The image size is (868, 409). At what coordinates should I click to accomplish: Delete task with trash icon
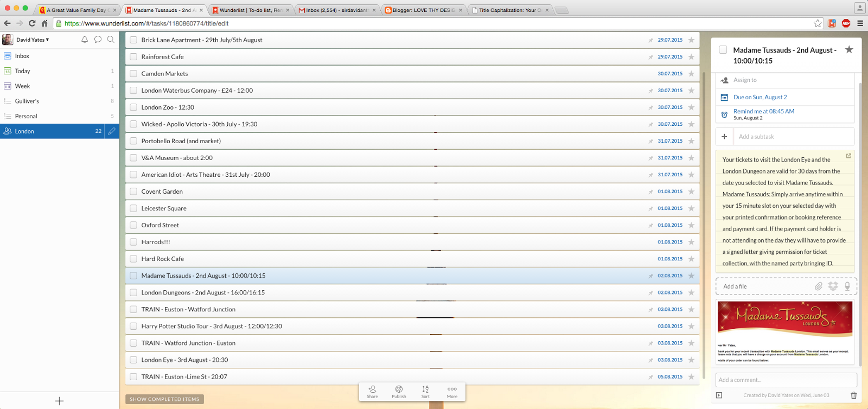tap(854, 395)
